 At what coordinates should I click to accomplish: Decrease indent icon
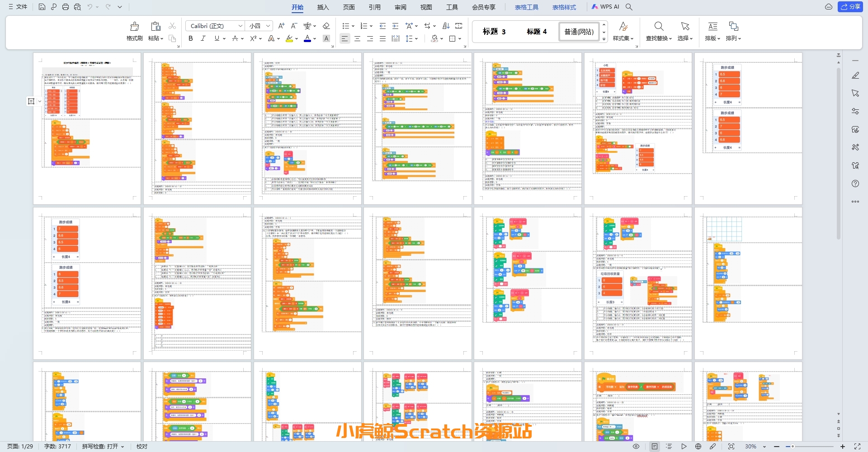[x=383, y=26]
